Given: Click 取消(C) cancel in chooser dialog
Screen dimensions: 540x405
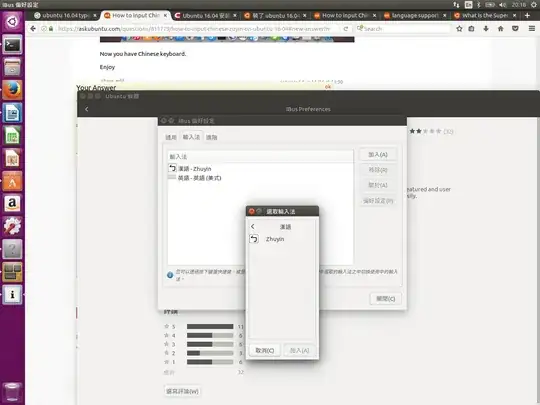Looking at the screenshot, I should click(x=264, y=351).
